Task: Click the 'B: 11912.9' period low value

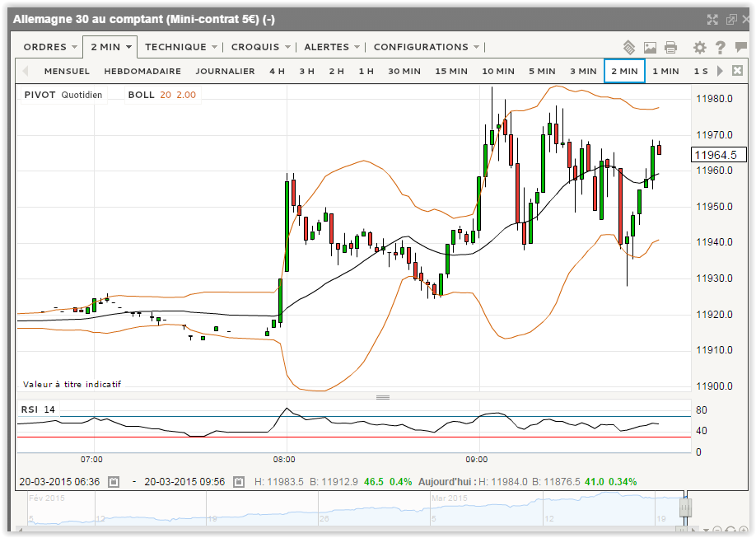Action: 334,481
